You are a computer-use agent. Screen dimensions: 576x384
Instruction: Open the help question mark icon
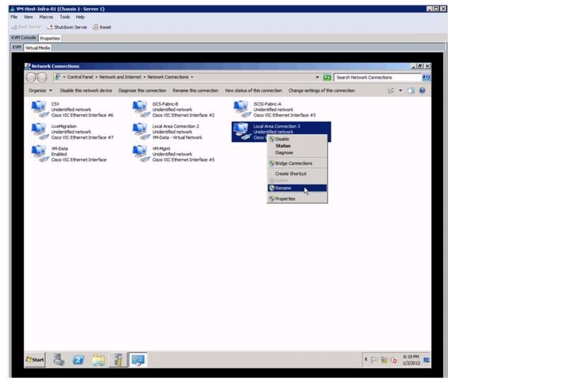tap(422, 90)
